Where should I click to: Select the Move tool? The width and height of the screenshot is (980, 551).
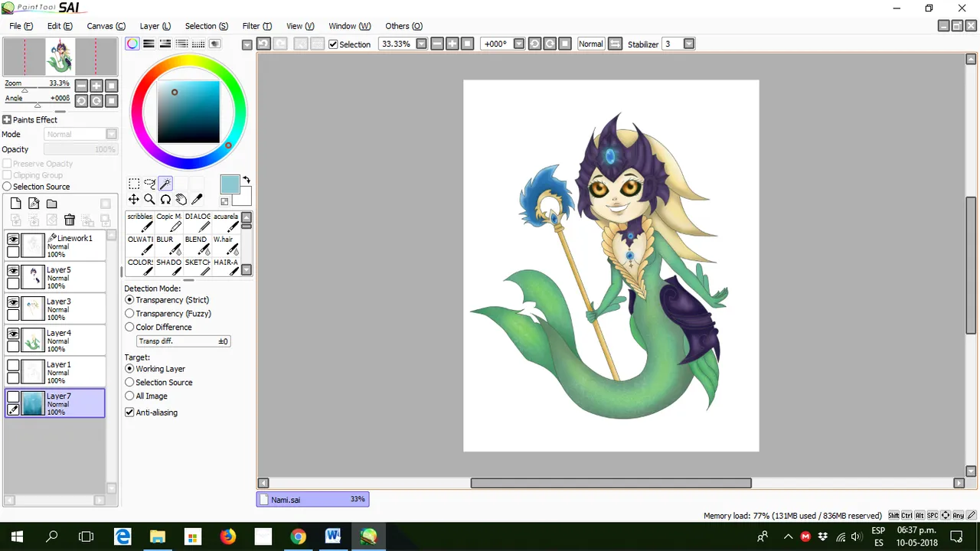pyautogui.click(x=134, y=199)
